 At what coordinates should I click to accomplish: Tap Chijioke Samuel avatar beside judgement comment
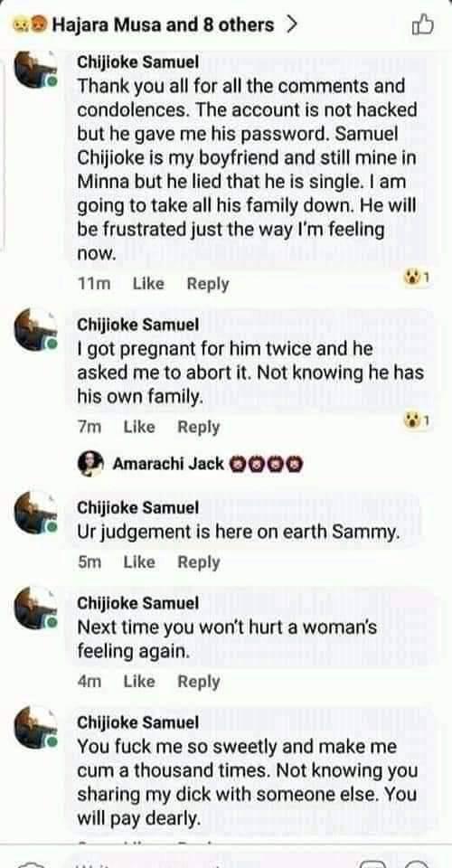point(35,513)
